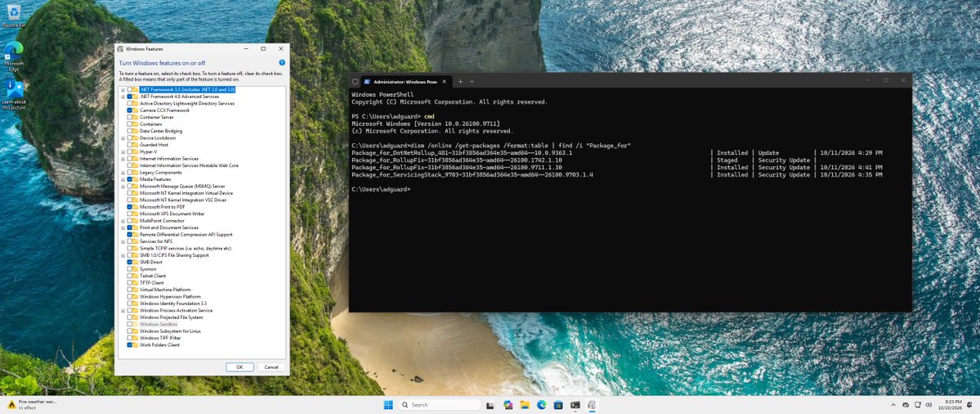Viewport: 980px width, 414px height.
Task: Uncheck SMB Direct feature
Action: pos(129,262)
